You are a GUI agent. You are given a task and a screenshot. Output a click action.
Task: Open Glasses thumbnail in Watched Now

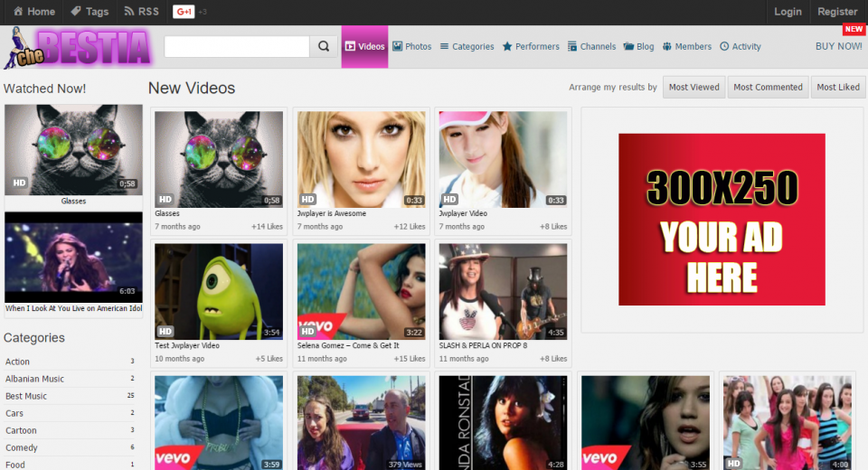(73, 149)
